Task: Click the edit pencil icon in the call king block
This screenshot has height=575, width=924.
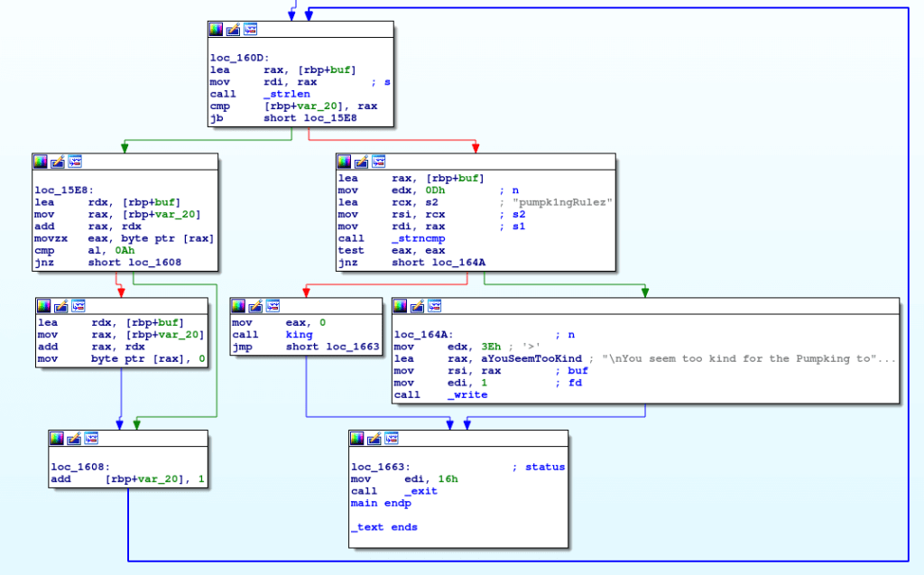Action: coord(254,305)
